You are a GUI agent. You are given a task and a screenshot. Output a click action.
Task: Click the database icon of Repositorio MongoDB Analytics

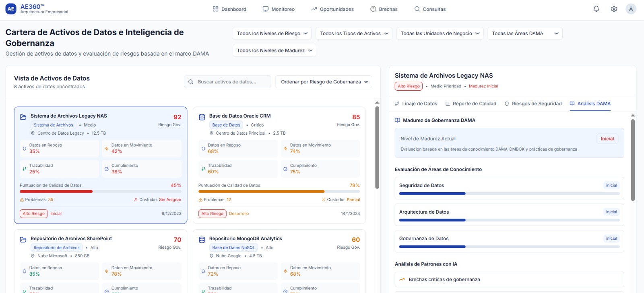pyautogui.click(x=202, y=240)
